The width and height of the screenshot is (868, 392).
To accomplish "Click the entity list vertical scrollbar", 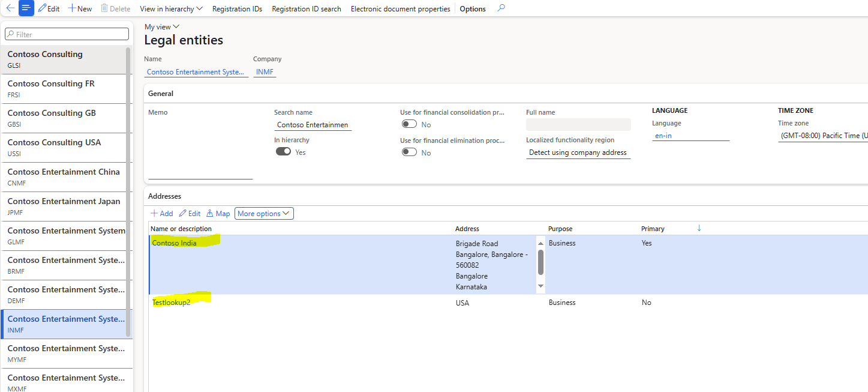I will (128, 192).
